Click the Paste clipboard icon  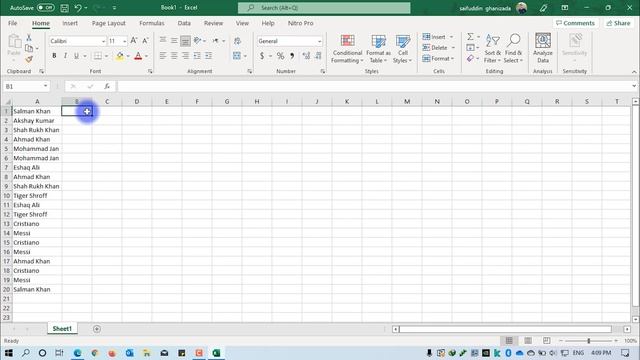coord(14,41)
